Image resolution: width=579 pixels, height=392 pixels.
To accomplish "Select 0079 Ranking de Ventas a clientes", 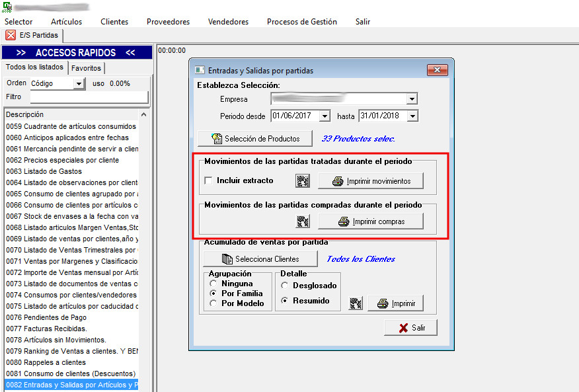I will click(x=71, y=352).
